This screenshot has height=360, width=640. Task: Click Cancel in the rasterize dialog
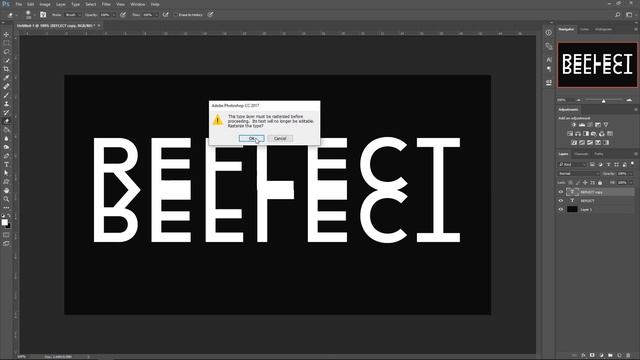(280, 139)
